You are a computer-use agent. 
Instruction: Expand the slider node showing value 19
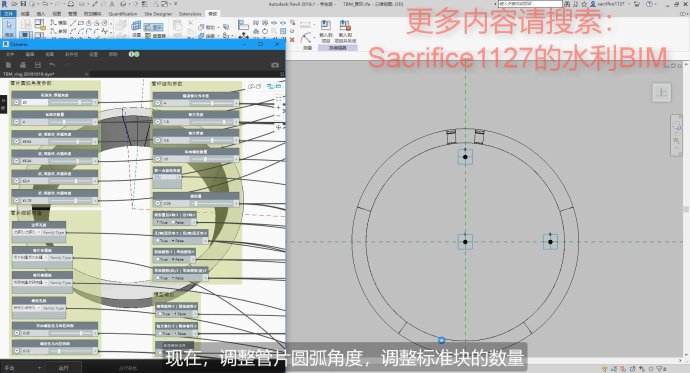coord(158,159)
